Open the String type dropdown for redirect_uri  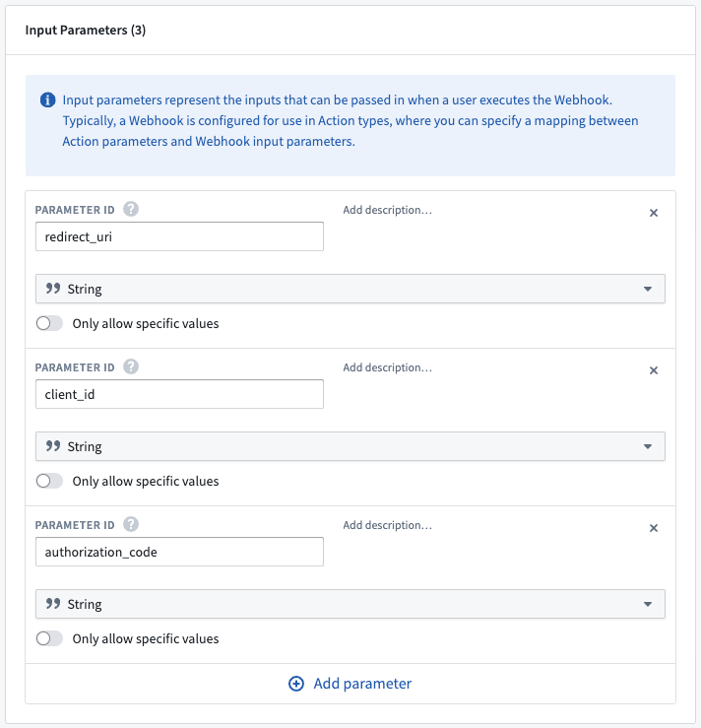(x=350, y=289)
